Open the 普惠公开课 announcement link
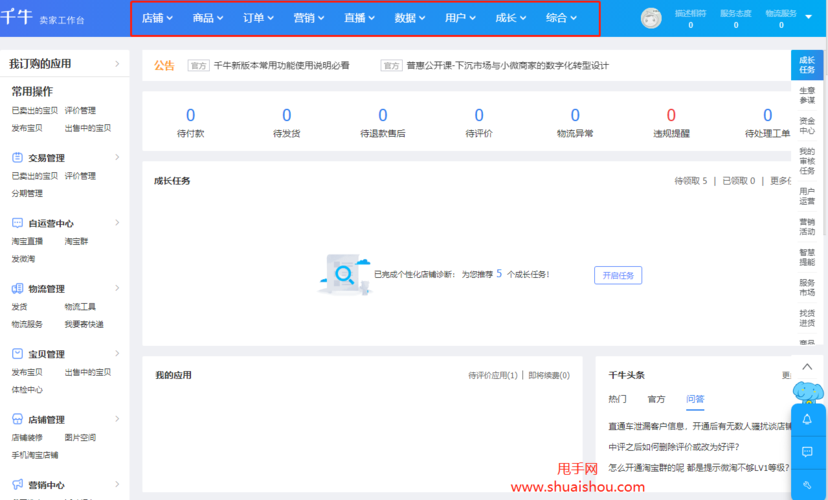828x500 pixels. pyautogui.click(x=507, y=65)
